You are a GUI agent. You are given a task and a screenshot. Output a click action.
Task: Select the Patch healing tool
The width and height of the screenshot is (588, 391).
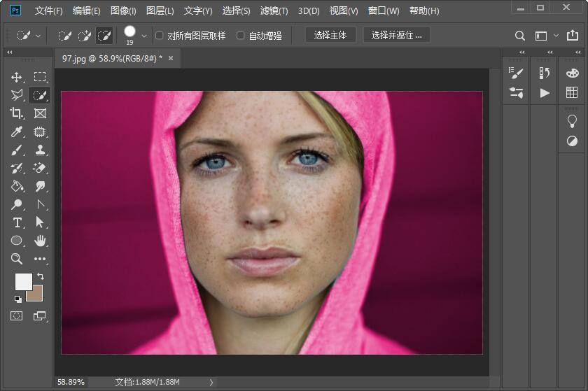coord(40,131)
